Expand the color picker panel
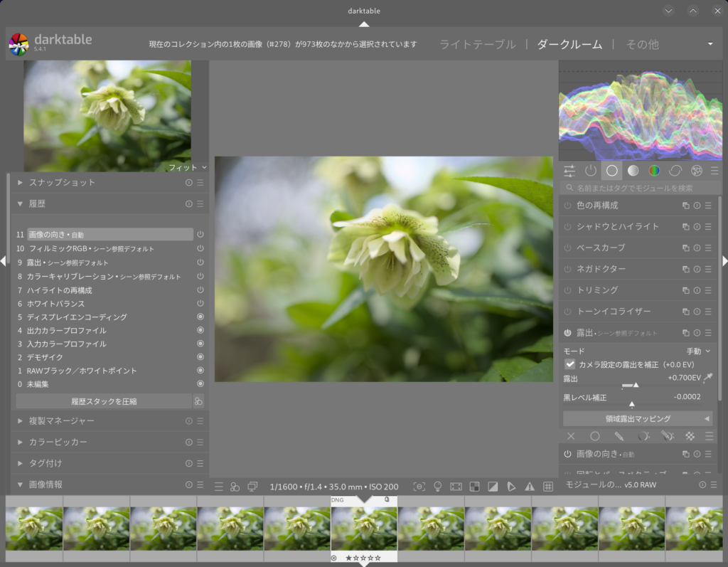728x567 pixels. (58, 442)
